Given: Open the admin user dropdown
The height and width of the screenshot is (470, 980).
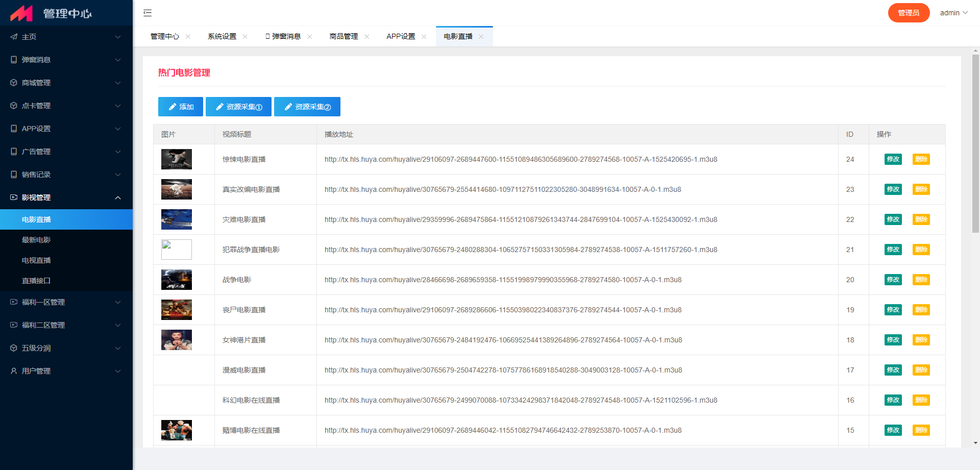Looking at the screenshot, I should tap(953, 13).
